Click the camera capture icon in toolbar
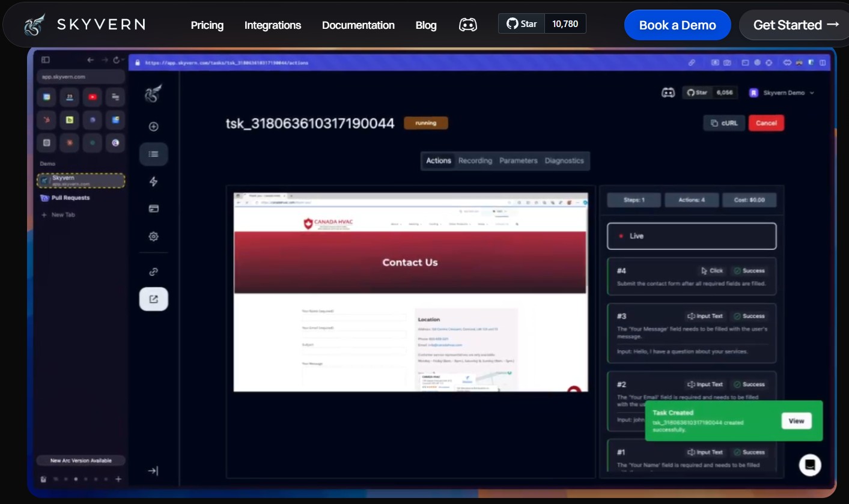Screen dimensions: 849x504 [727, 62]
